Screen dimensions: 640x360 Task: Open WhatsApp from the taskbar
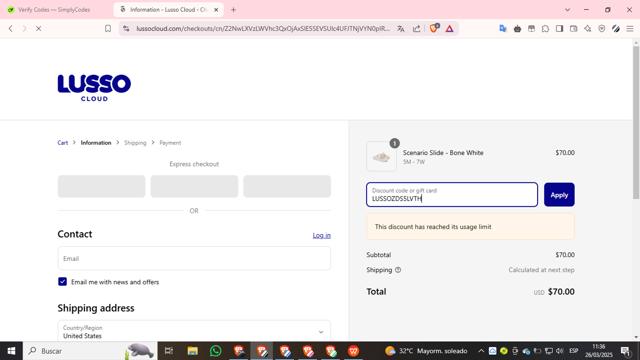point(216,351)
